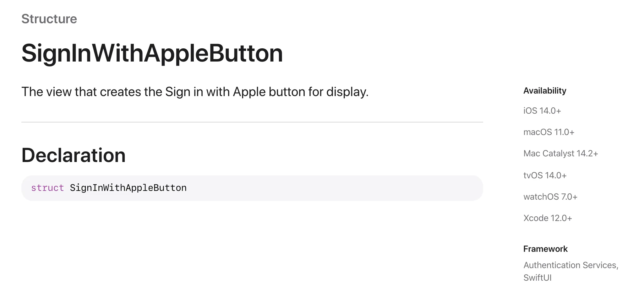Click the horizontal divider below description

(252, 122)
